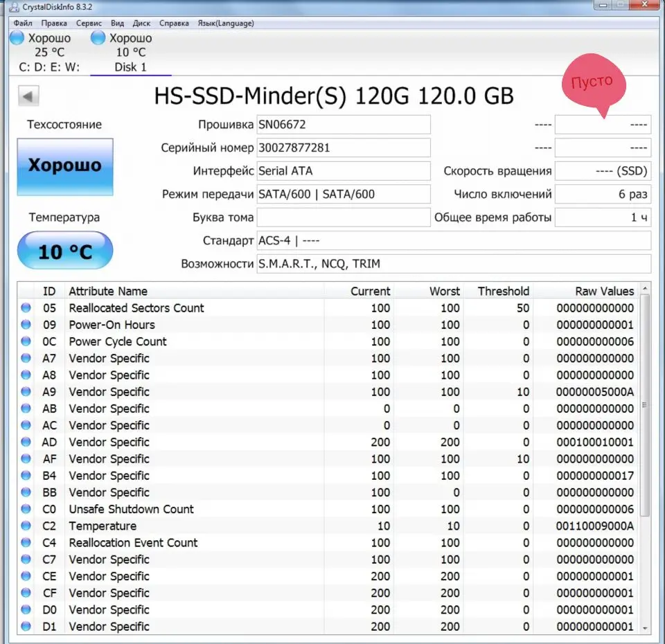Image resolution: width=665 pixels, height=644 pixels.
Task: Click status dot for Power Cycle Count
Action: click(26, 341)
